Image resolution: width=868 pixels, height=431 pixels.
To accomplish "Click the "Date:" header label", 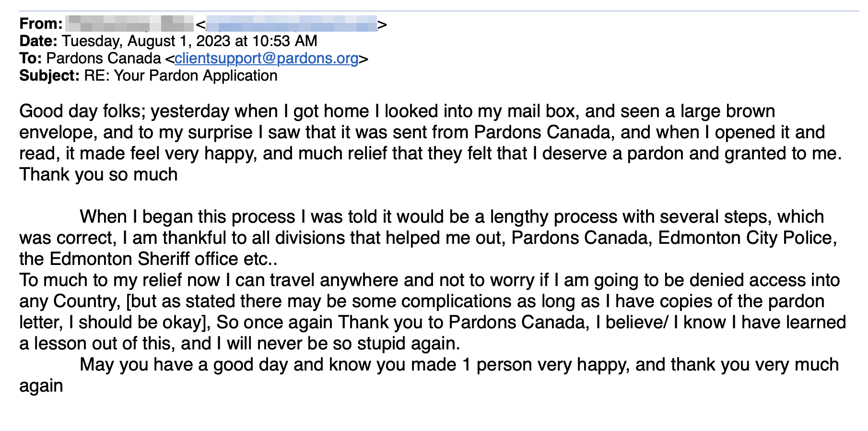I will pyautogui.click(x=38, y=41).
